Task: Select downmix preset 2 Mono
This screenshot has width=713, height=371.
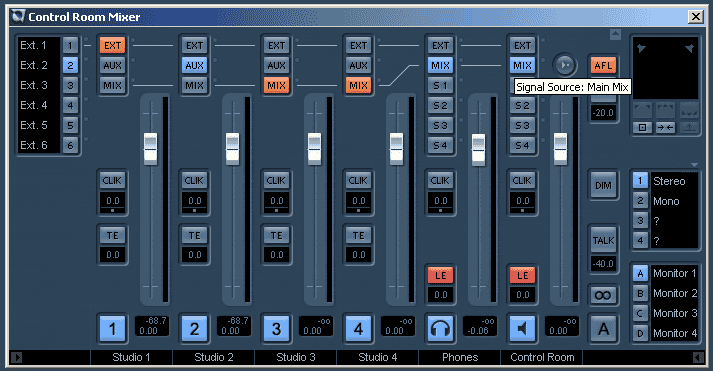Action: (x=640, y=201)
